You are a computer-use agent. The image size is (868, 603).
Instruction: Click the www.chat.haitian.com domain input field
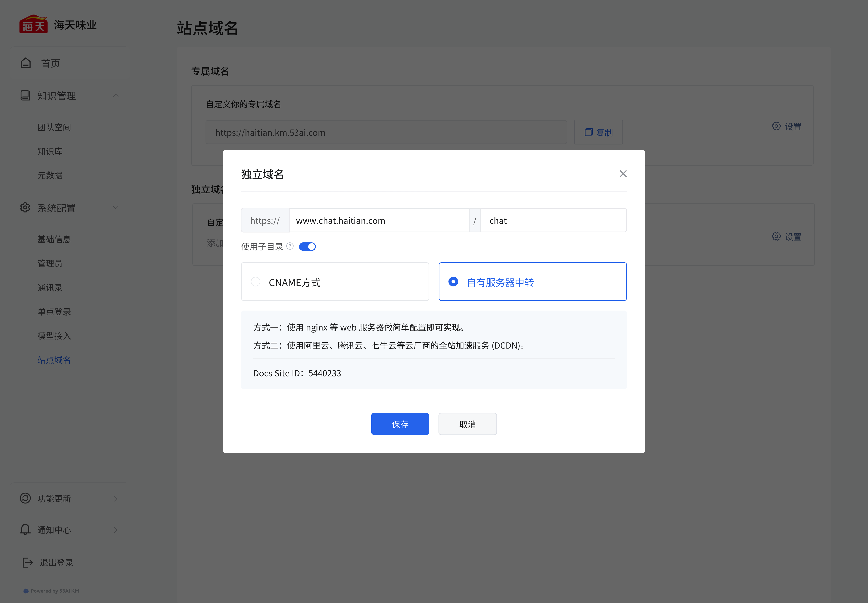coord(379,221)
